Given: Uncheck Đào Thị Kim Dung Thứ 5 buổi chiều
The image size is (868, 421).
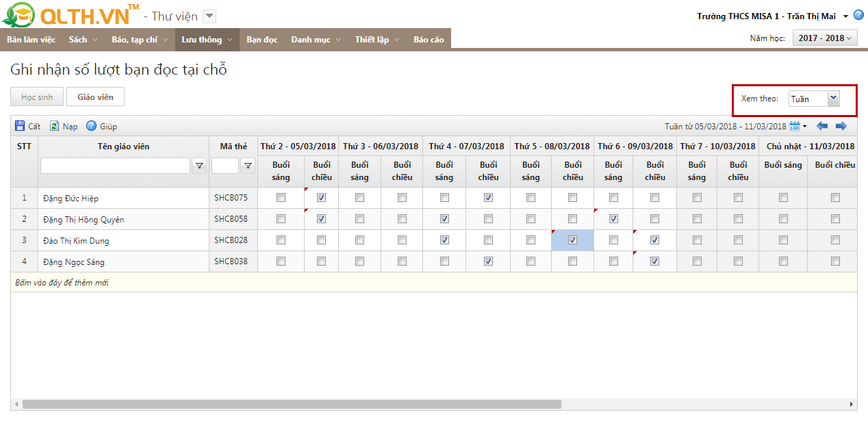Looking at the screenshot, I should (572, 240).
